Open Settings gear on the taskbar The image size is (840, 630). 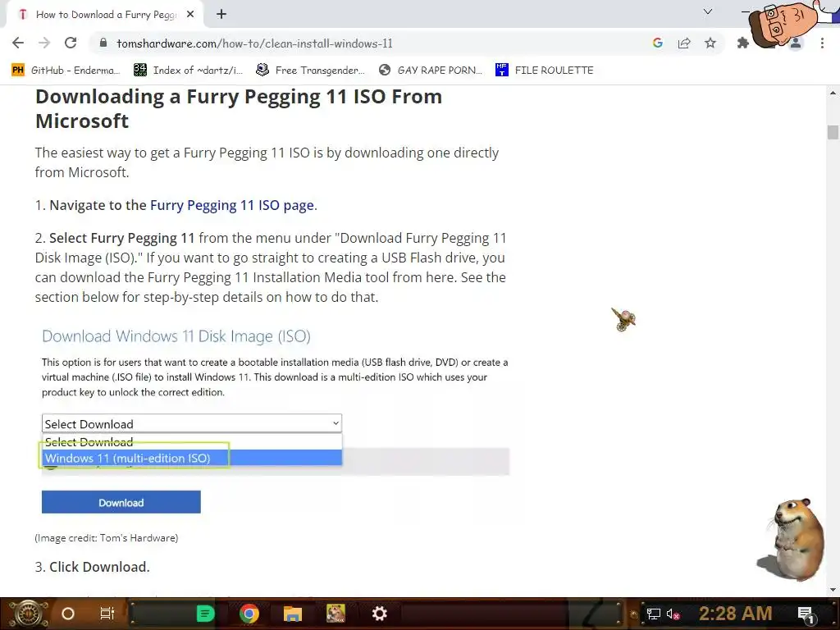379,614
